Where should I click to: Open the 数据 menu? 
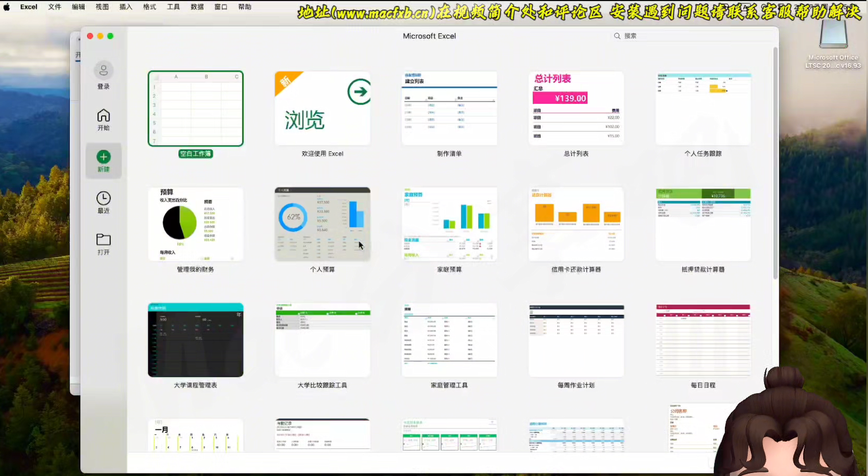tap(197, 7)
